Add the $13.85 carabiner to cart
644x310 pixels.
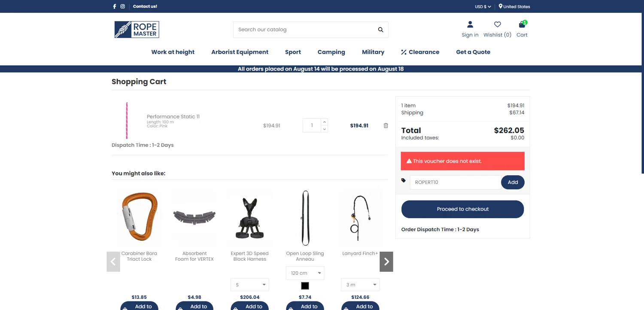(x=139, y=306)
